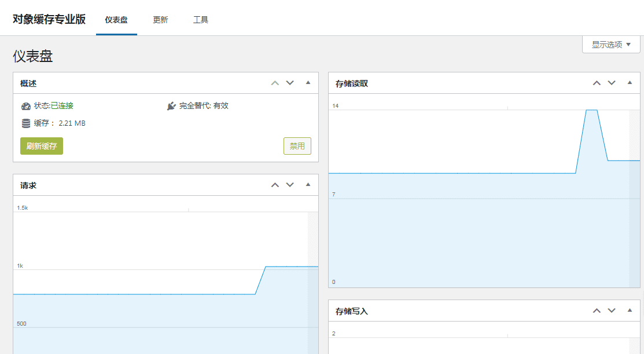
Task: Move the 存储读取 panel down
Action: [612, 83]
